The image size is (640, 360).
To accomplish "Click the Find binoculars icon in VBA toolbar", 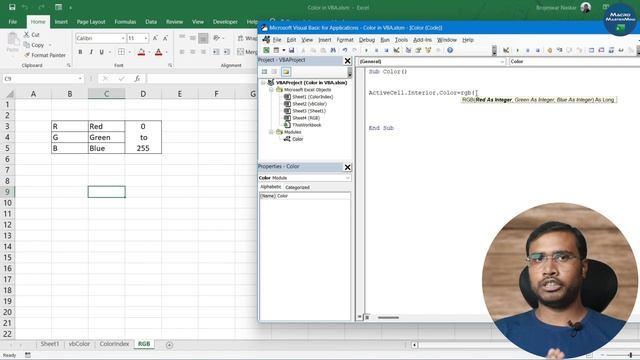I will tap(333, 50).
